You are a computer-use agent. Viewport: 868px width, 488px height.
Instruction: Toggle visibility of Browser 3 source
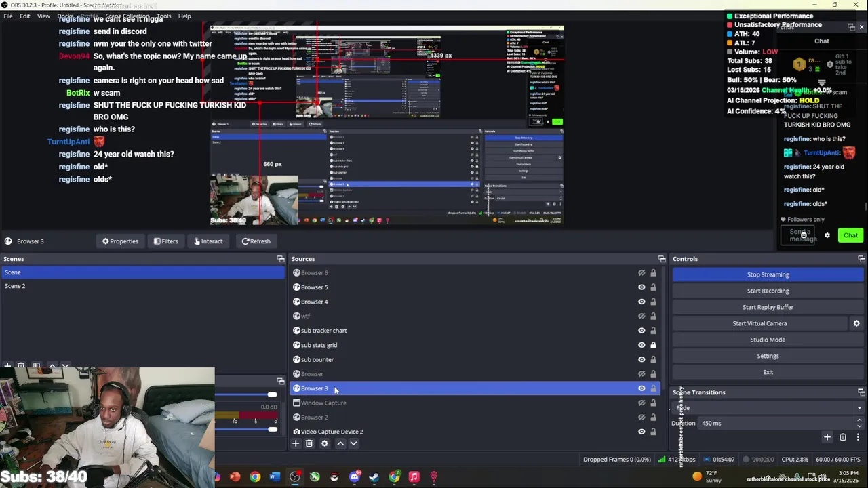(642, 388)
